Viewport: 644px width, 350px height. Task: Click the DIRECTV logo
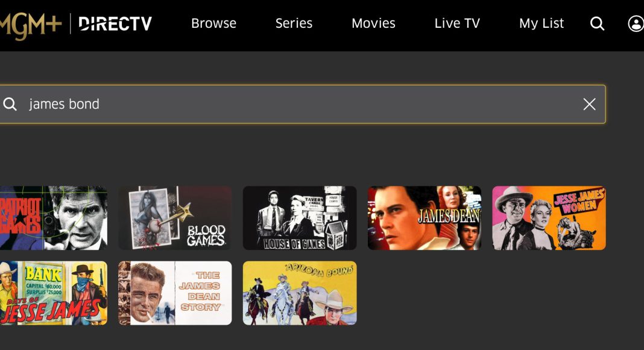[x=115, y=24]
